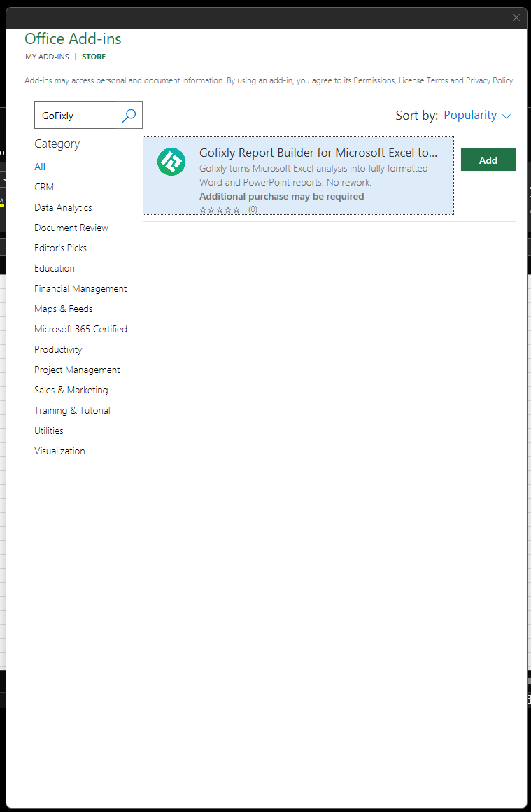Click the search magnifier icon

point(128,115)
